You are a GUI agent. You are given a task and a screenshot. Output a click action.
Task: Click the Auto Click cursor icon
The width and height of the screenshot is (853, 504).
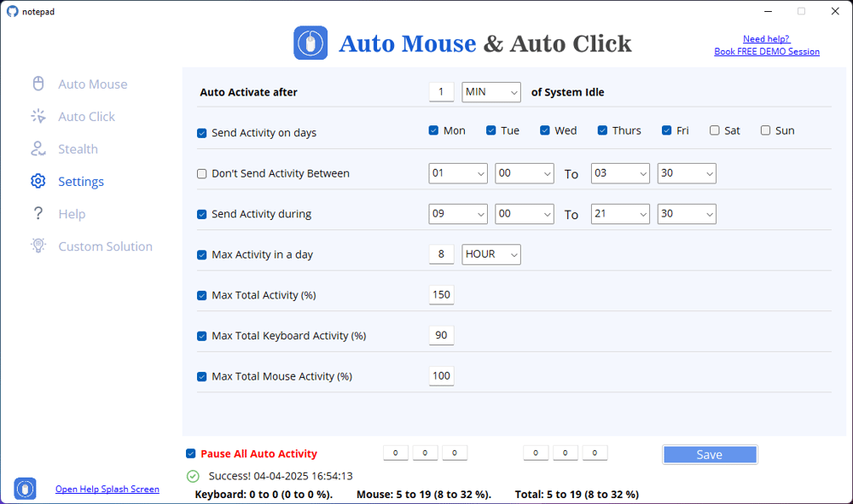(38, 116)
